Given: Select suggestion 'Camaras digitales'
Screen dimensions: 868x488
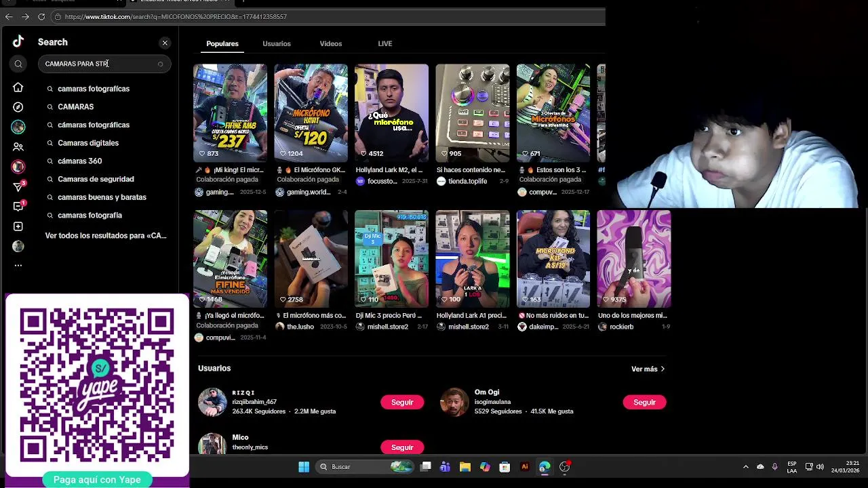Looking at the screenshot, I should point(88,143).
